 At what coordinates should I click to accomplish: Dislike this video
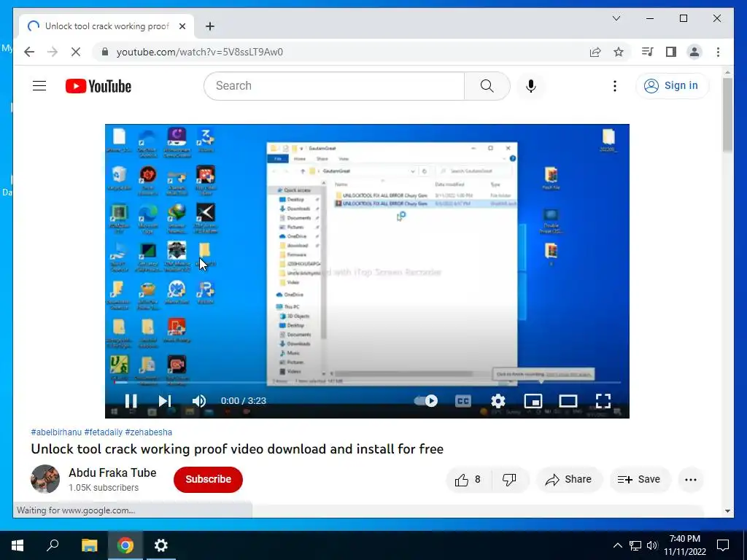pos(509,480)
